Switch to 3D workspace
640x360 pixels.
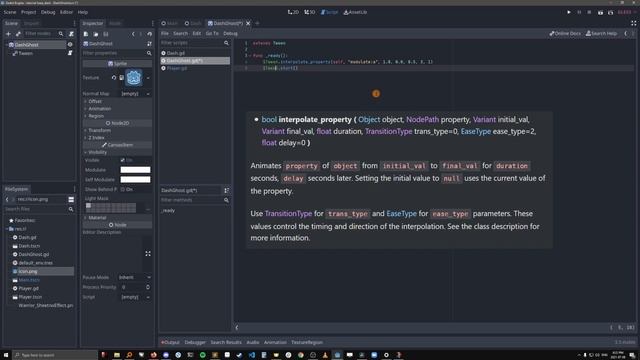click(x=309, y=12)
